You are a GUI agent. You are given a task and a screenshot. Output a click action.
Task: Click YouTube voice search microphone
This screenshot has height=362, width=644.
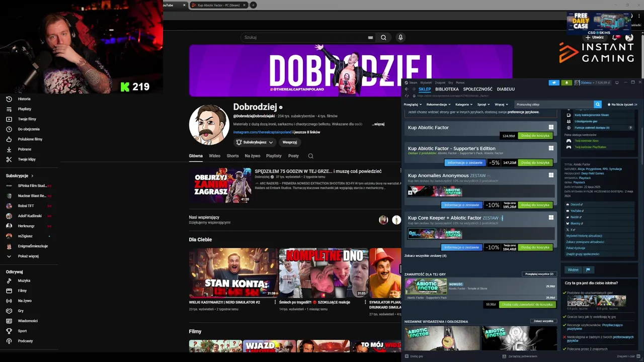coord(400,37)
